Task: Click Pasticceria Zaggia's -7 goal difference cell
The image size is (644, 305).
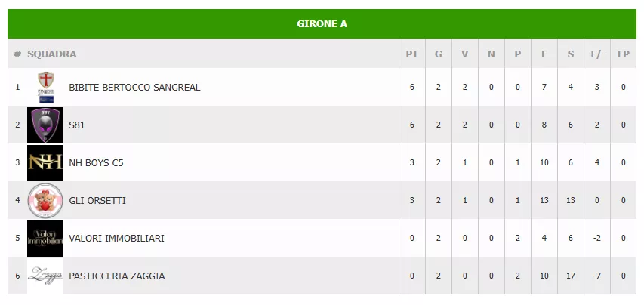Action: 596,276
